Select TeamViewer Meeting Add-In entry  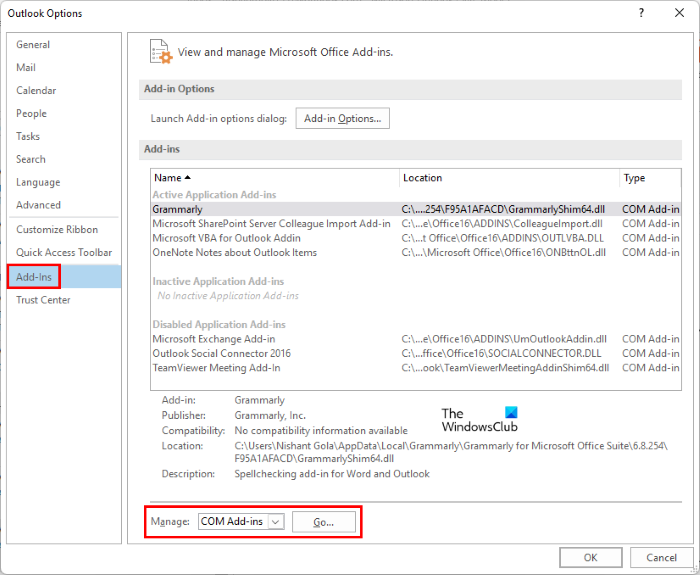(x=216, y=368)
